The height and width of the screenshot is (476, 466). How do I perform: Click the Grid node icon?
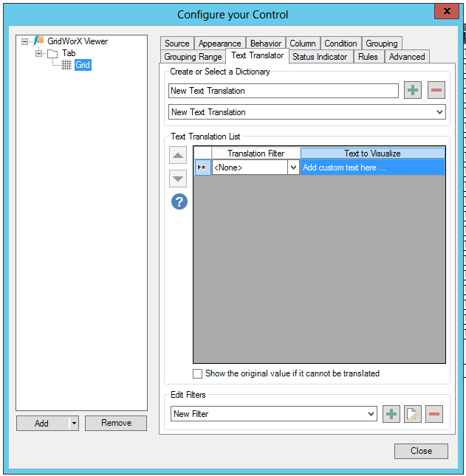66,65
